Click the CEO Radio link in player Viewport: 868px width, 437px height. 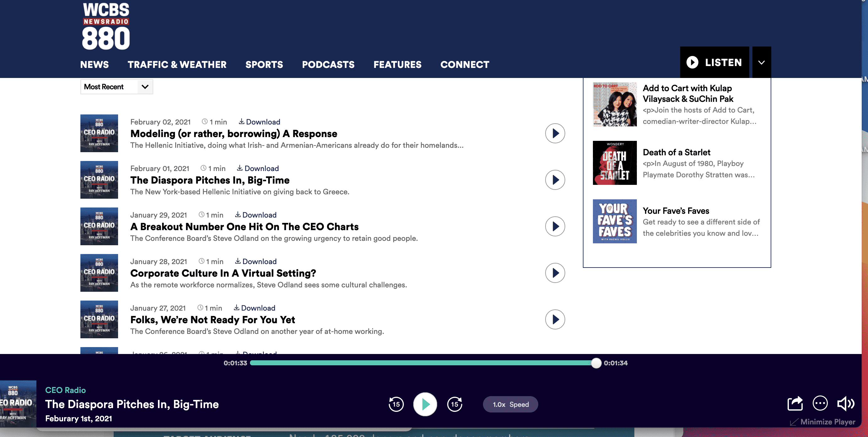65,390
